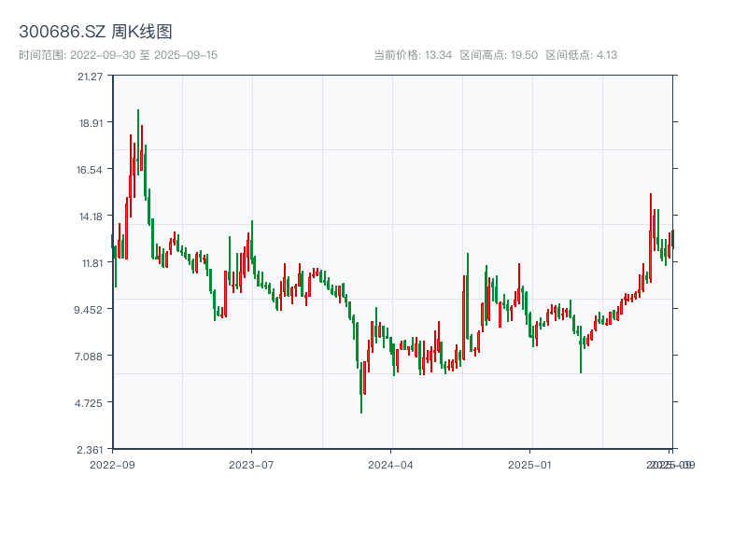Click the tall red candle peaking in mid-2025
The image size is (747, 560).
651,238
